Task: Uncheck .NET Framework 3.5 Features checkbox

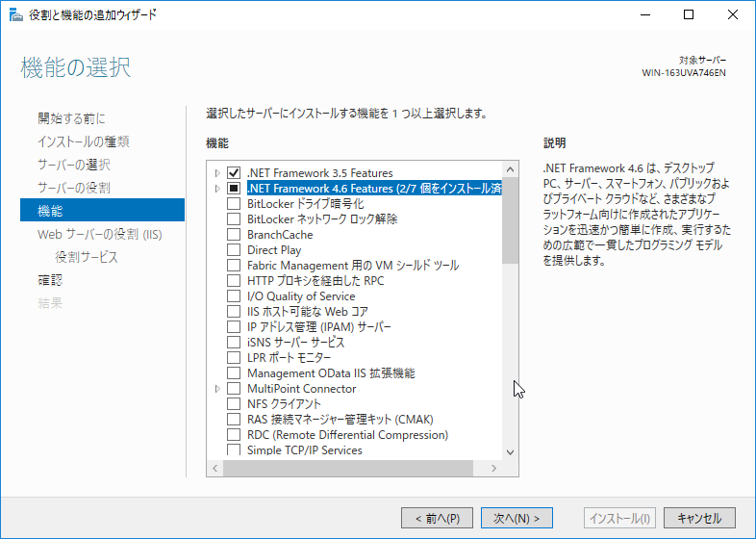Action: [x=234, y=173]
